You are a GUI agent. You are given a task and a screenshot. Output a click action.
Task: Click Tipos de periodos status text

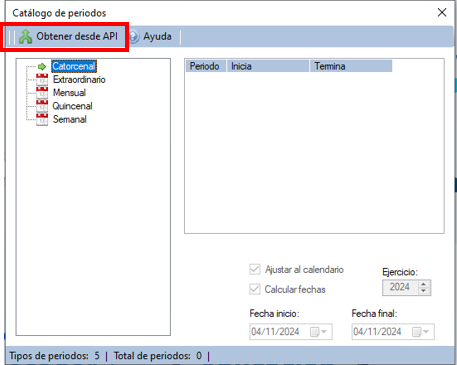[x=54, y=356]
